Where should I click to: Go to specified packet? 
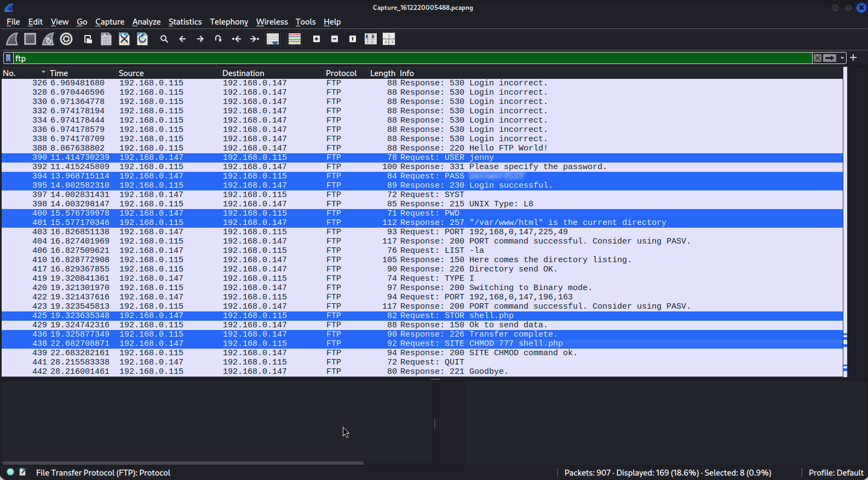pyautogui.click(x=219, y=39)
